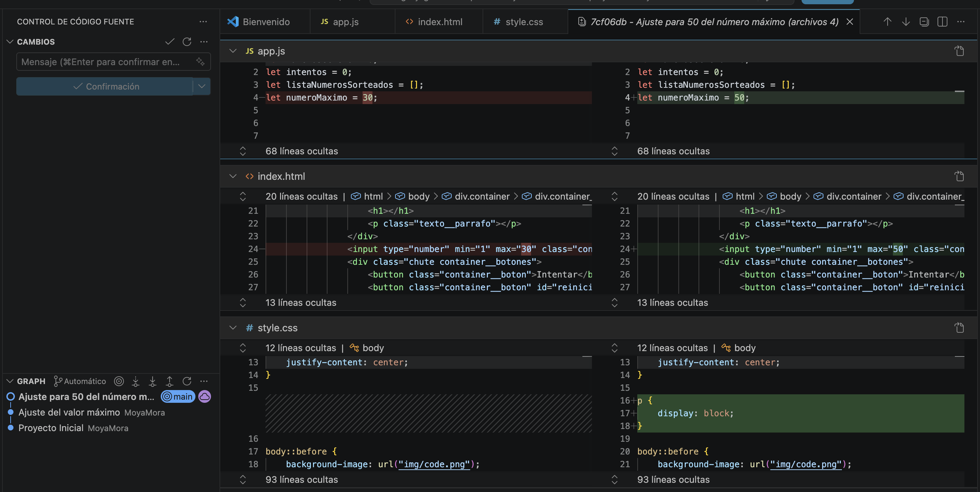Click the 'CONTROL DE CÓDIGO FUENTE' panel title
This screenshot has height=492, width=980.
75,22
